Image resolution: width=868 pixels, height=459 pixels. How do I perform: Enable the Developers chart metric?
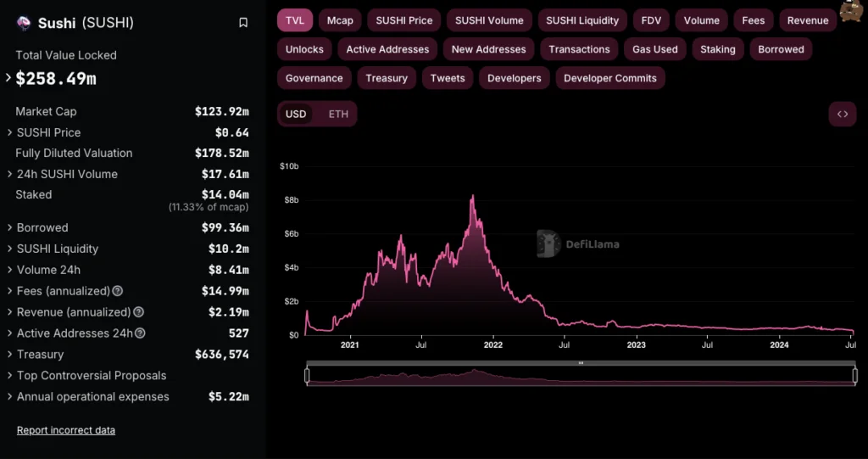515,78
